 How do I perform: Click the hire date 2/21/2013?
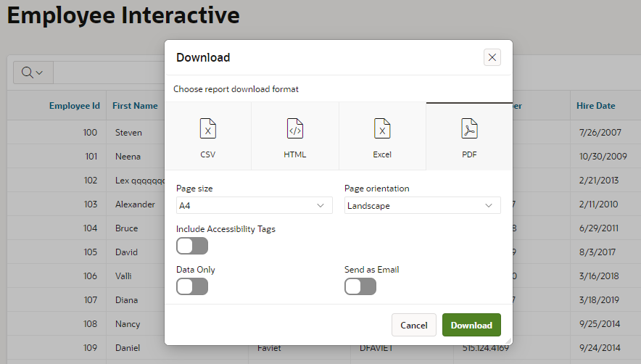pyautogui.click(x=599, y=181)
